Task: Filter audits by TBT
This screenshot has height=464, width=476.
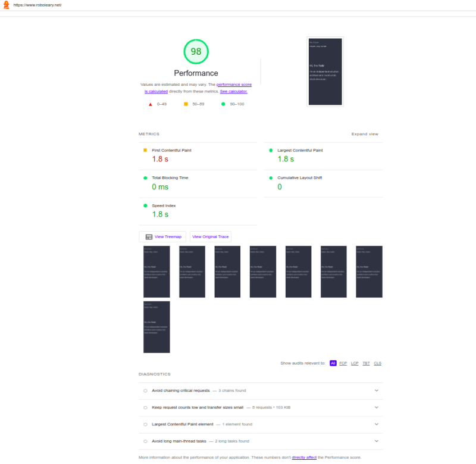Action: [x=366, y=363]
